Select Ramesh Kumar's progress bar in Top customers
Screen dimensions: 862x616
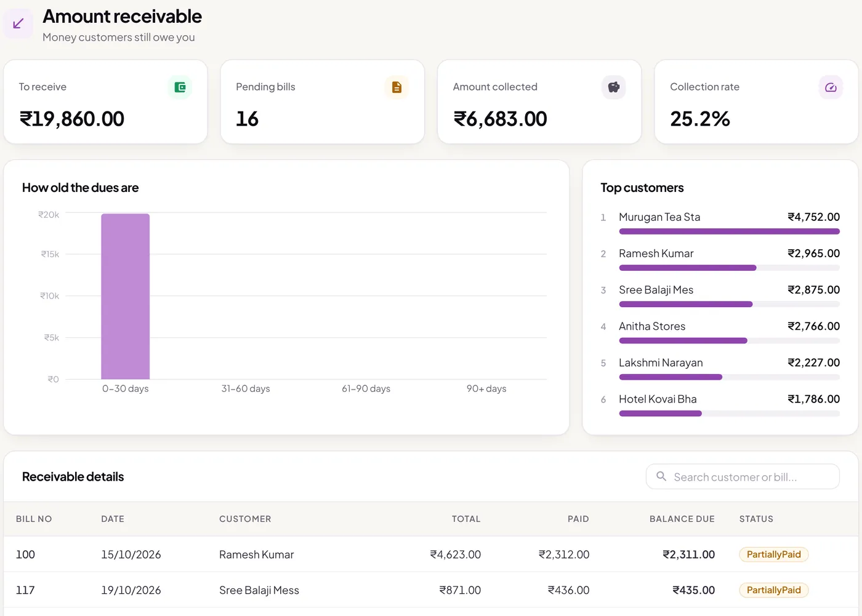tap(729, 268)
